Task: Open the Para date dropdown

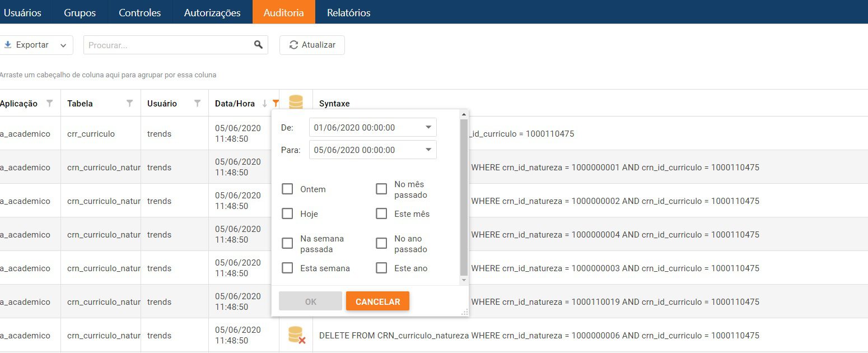Action: [428, 150]
